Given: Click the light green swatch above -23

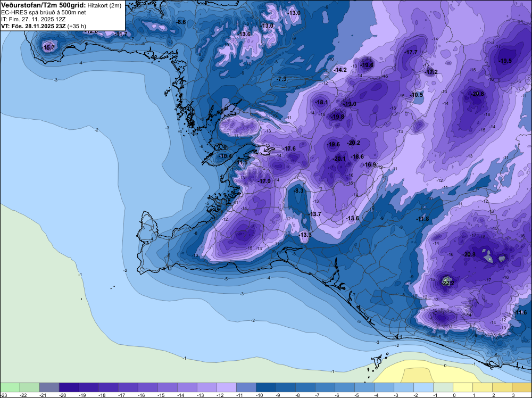Looking at the screenshot, I should tap(10, 387).
